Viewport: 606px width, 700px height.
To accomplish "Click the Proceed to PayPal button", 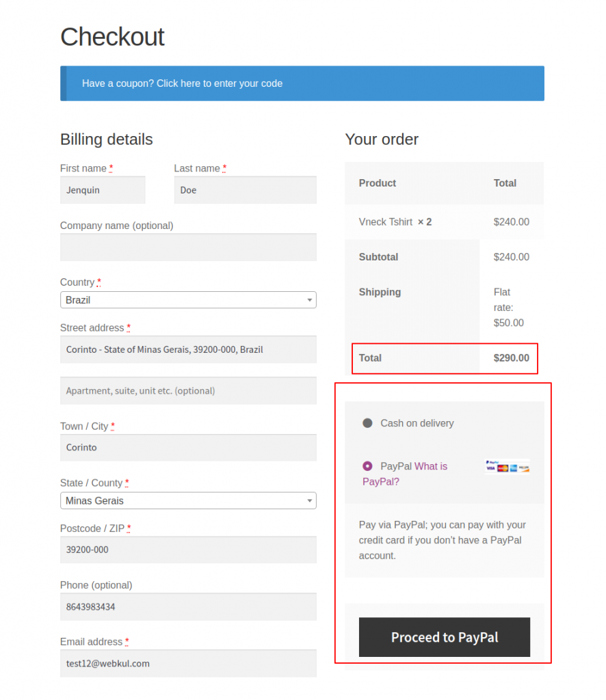I will tap(444, 636).
